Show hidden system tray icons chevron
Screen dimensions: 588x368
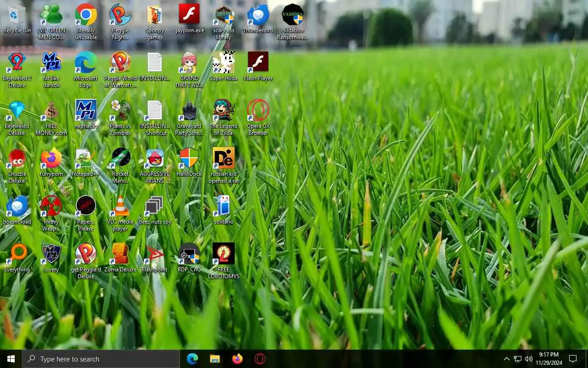(506, 359)
